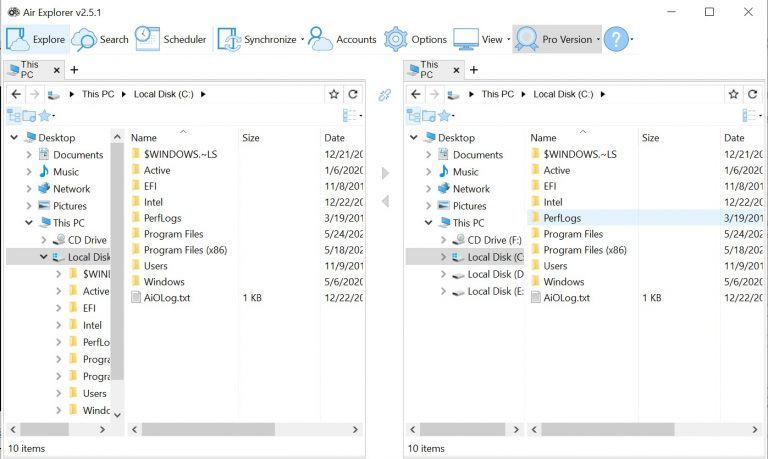Open the View dropdown arrow
768x459 pixels.
508,39
